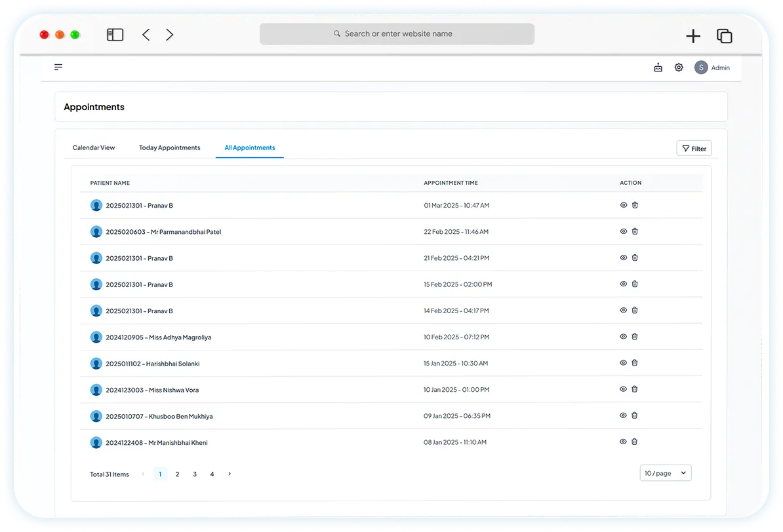The image size is (783, 532).
Task: Delete the 15 Feb 2025 appointment
Action: (x=635, y=284)
